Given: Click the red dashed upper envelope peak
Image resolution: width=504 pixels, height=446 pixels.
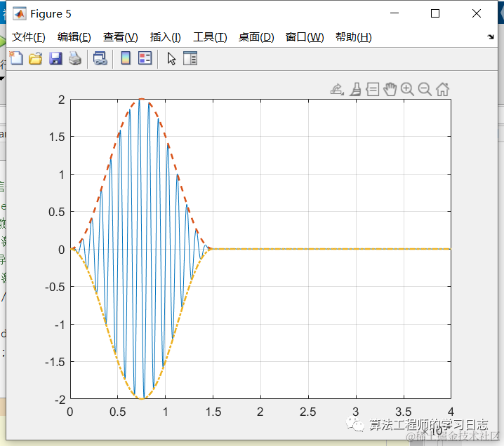Looking at the screenshot, I should click(141, 99).
